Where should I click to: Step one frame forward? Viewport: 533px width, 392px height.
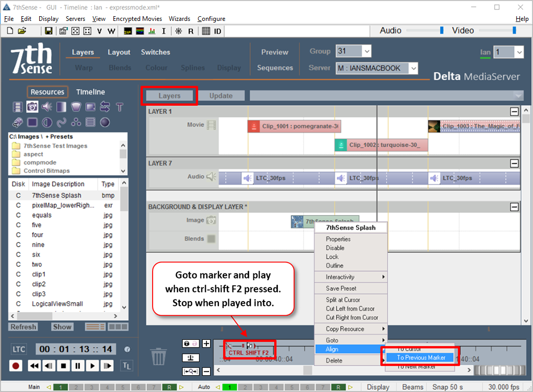point(107,366)
